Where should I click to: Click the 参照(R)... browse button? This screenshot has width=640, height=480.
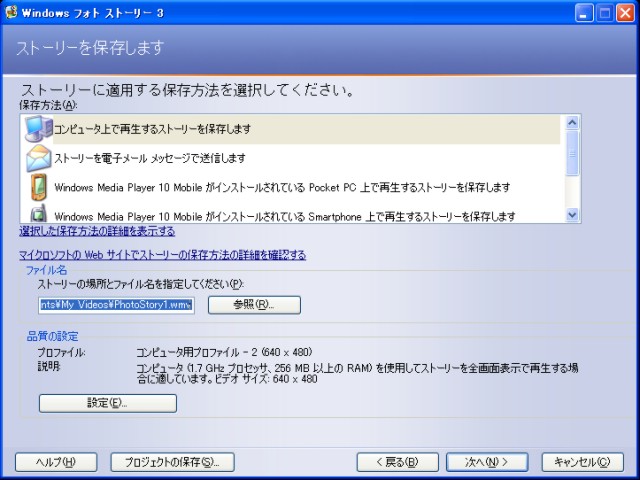[x=254, y=305]
